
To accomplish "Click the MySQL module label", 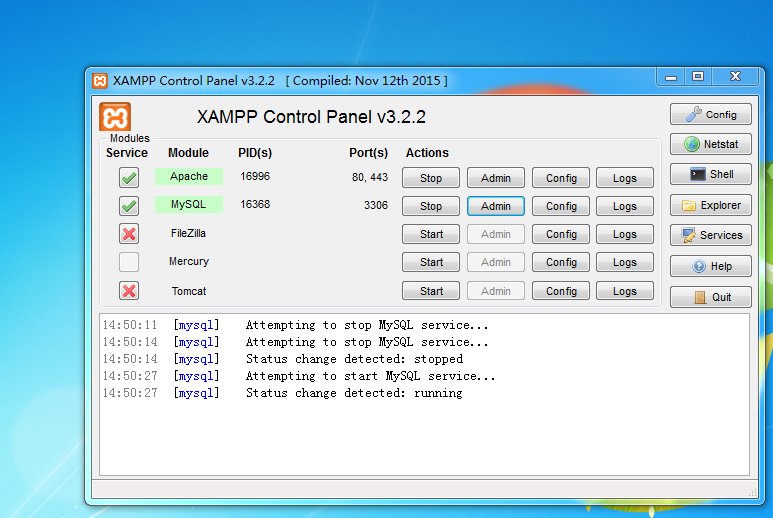I will pyautogui.click(x=189, y=205).
